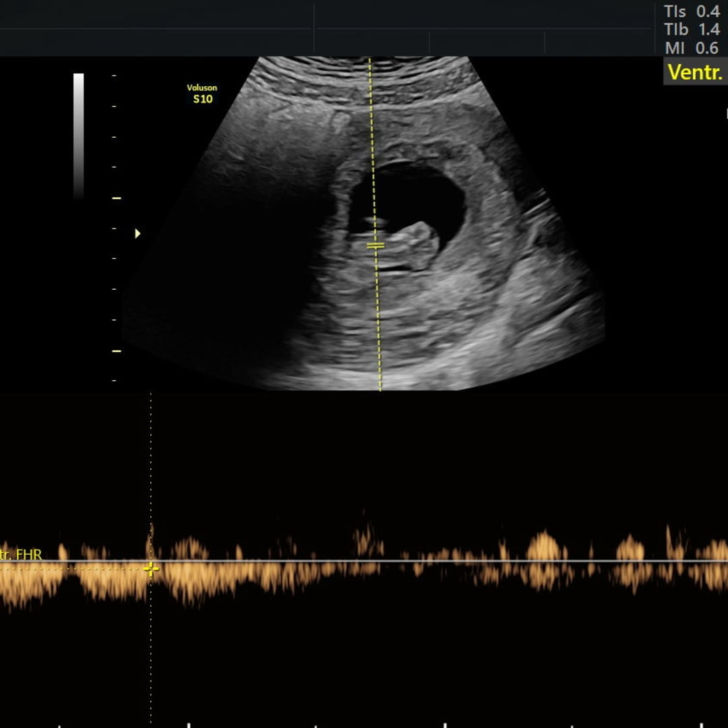Click the grayscale map bar
This screenshot has height=728, width=728.
(79, 135)
